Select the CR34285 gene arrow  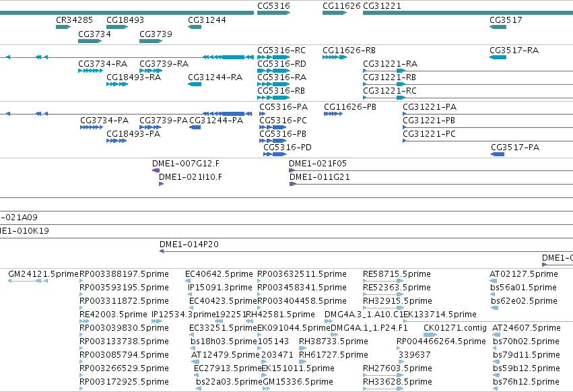(63, 27)
